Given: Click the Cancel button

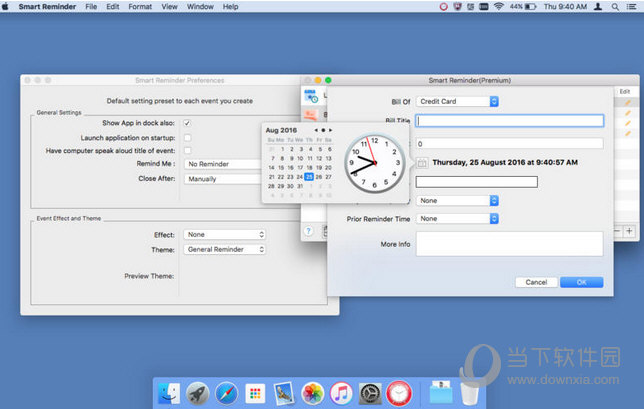Looking at the screenshot, I should [536, 282].
